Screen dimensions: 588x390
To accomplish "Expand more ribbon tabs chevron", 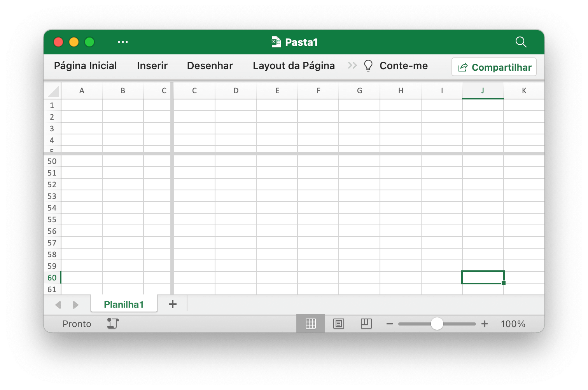I will [x=352, y=66].
